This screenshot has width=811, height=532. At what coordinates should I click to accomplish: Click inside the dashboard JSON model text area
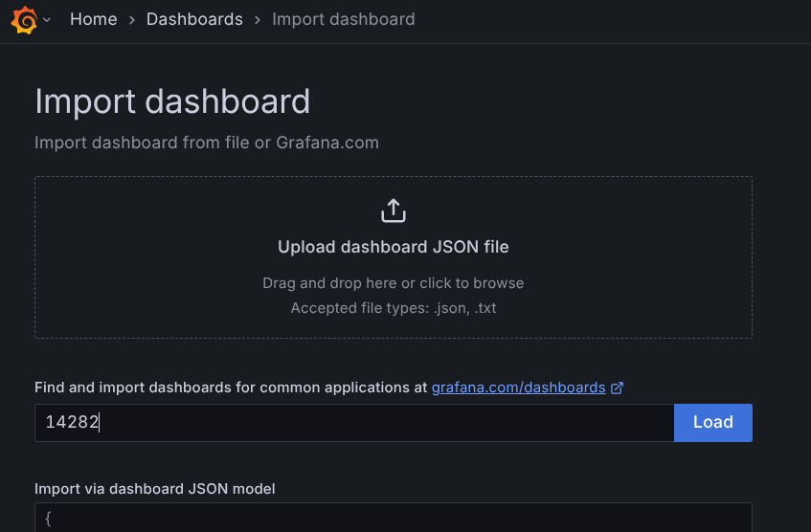click(x=393, y=519)
